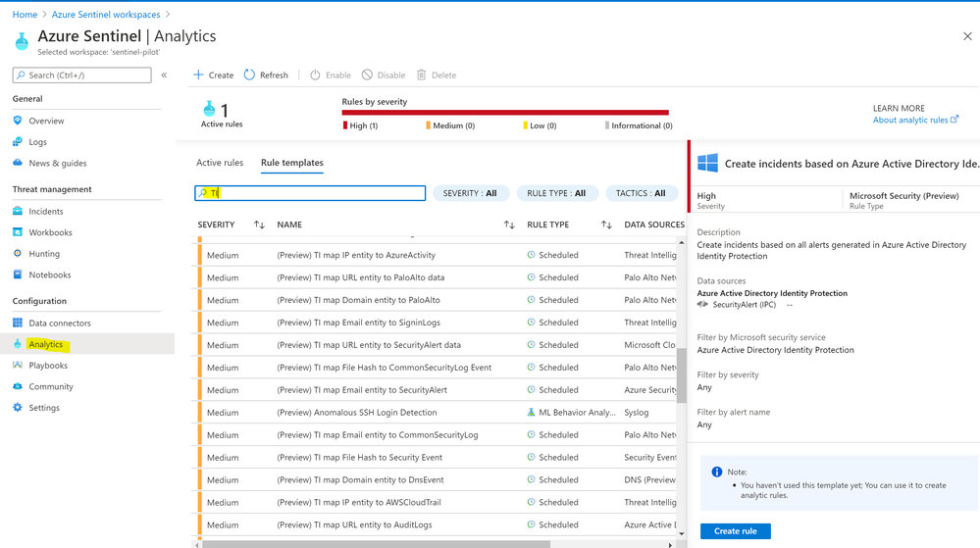Screen dimensions: 980x548
Task: Open the Notebooks icon in sidebar
Action: 18,274
